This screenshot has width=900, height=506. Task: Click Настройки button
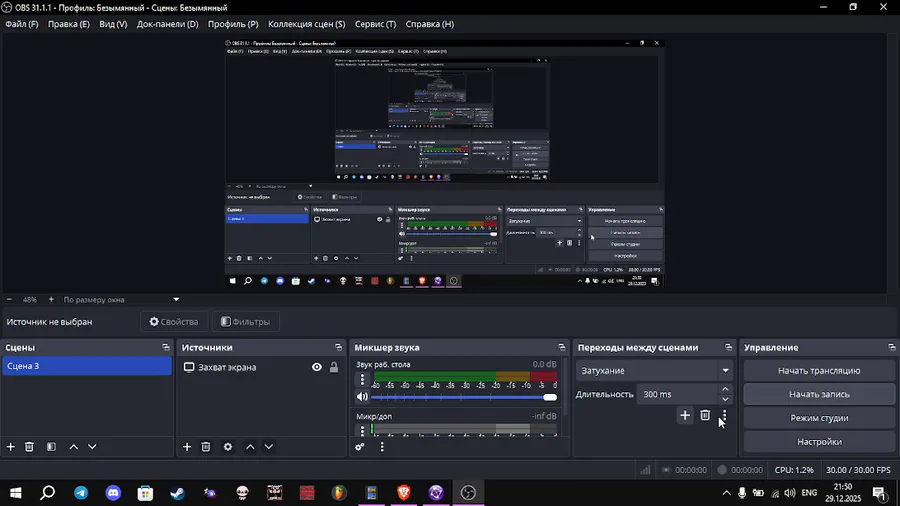819,442
